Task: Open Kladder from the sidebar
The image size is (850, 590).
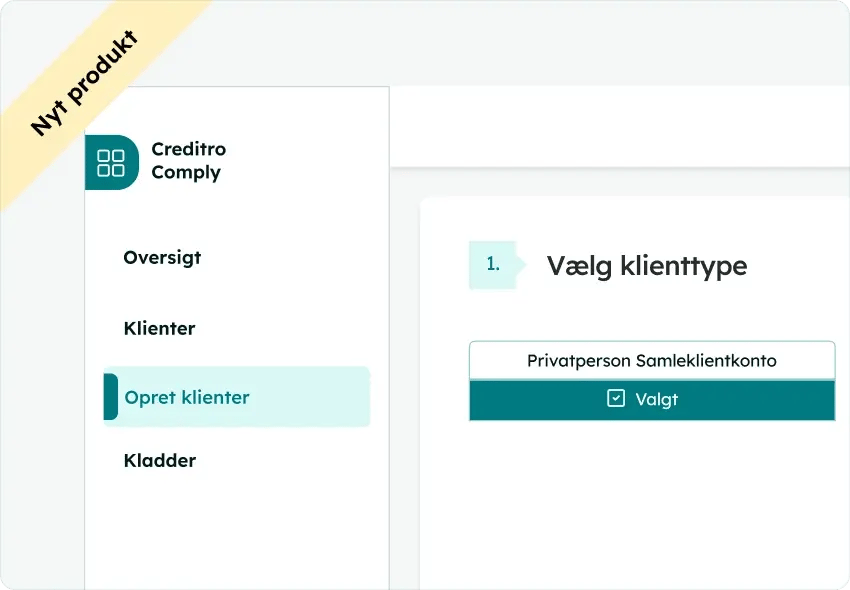Action: tap(159, 461)
